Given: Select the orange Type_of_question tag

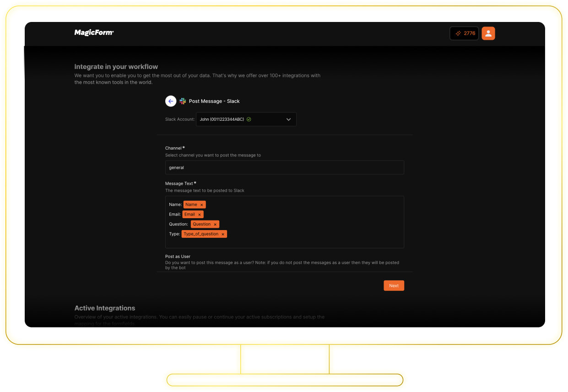Looking at the screenshot, I should tap(204, 234).
